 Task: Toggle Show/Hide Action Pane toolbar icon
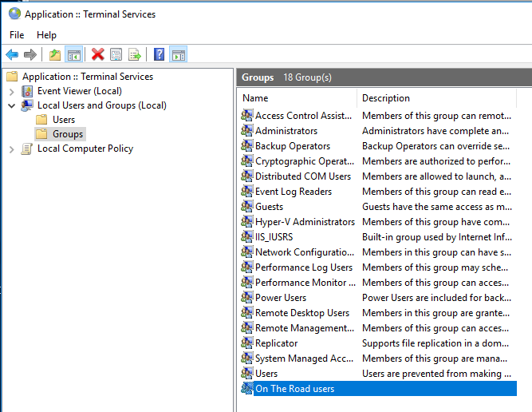(178, 54)
